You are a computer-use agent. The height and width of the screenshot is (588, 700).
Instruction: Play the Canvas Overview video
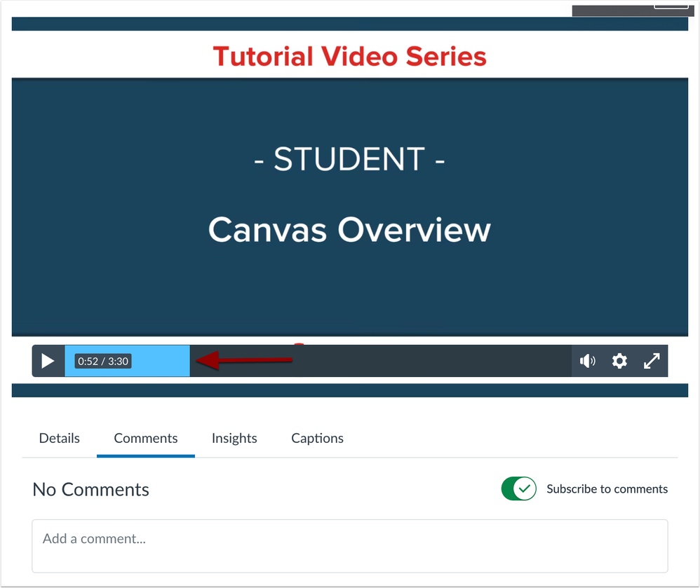[x=48, y=361]
